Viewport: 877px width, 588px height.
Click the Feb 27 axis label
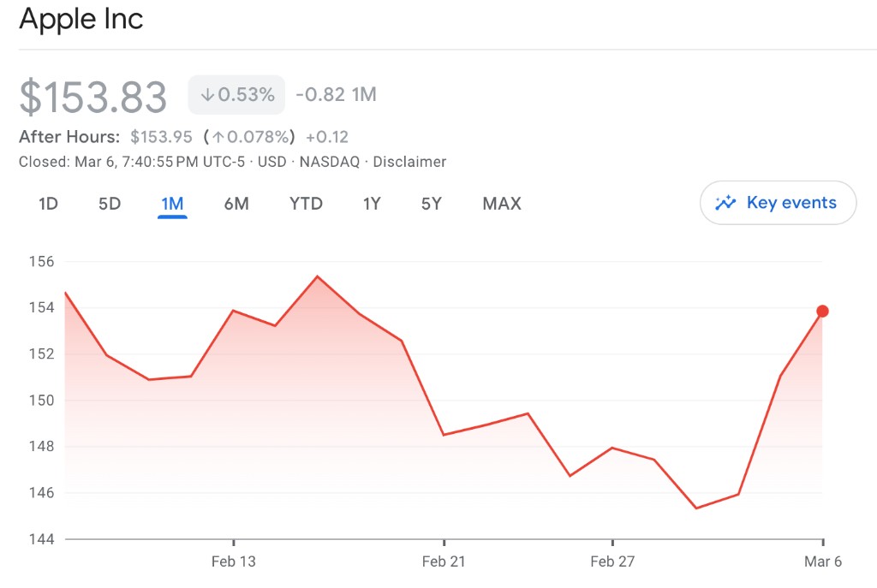612,561
